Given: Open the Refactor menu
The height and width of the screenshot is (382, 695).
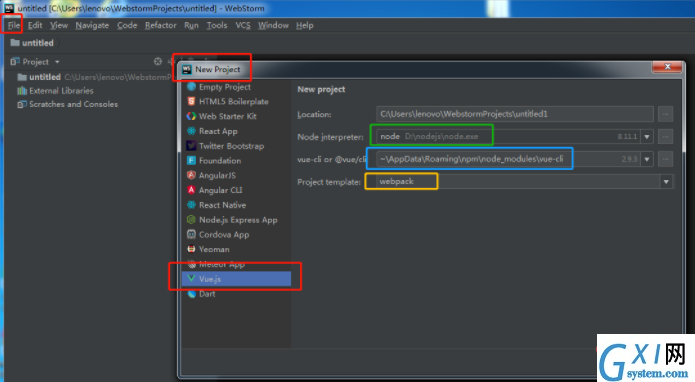Looking at the screenshot, I should click(160, 25).
